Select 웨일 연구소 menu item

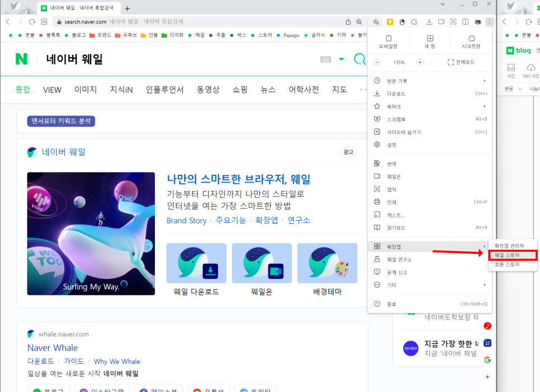tap(430, 260)
